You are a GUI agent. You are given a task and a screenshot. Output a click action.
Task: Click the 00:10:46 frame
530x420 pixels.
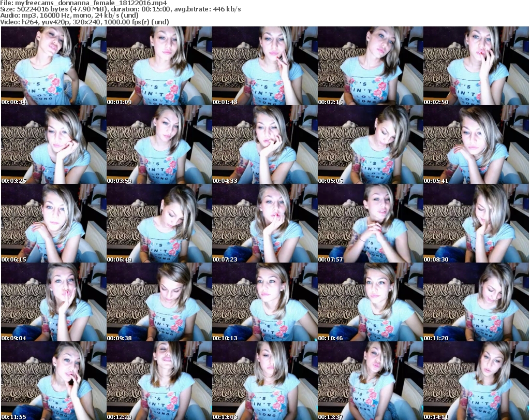[x=370, y=302]
